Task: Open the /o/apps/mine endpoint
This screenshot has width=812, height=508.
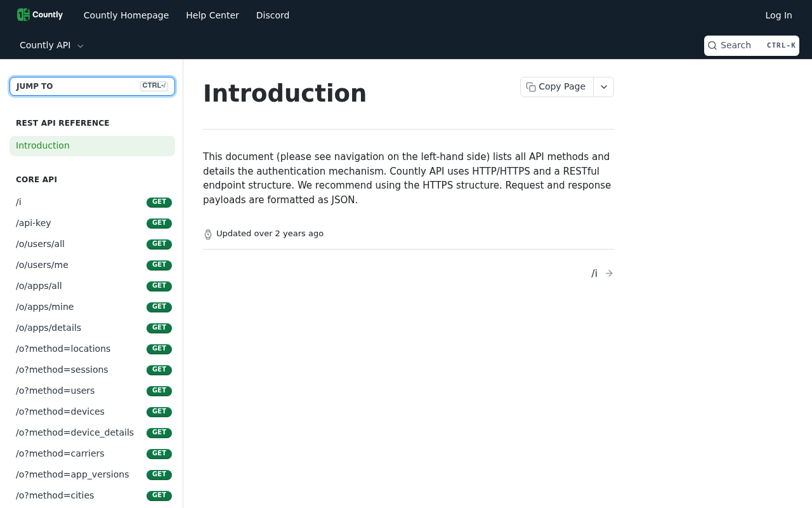Action: tap(93, 307)
